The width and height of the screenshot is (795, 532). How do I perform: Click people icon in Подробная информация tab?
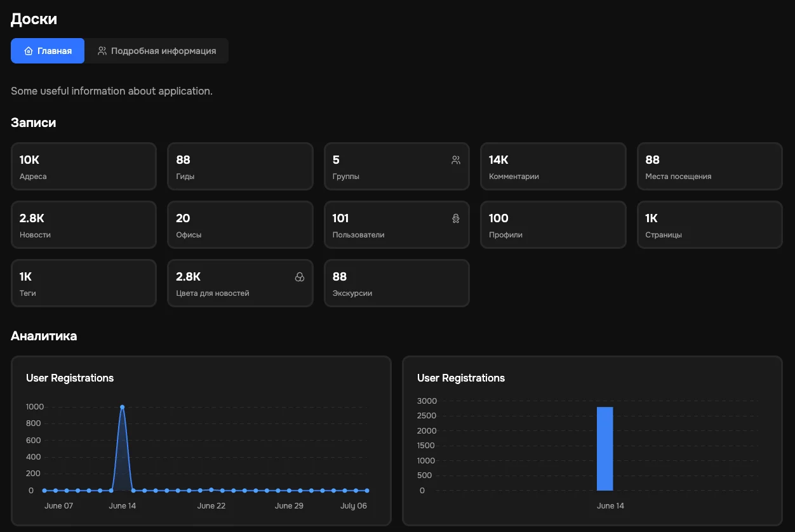tap(102, 51)
